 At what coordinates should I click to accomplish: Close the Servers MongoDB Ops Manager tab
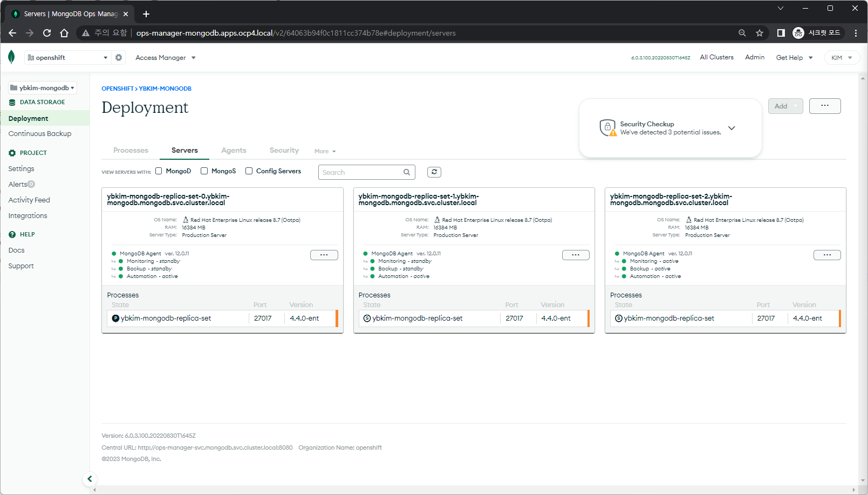126,14
